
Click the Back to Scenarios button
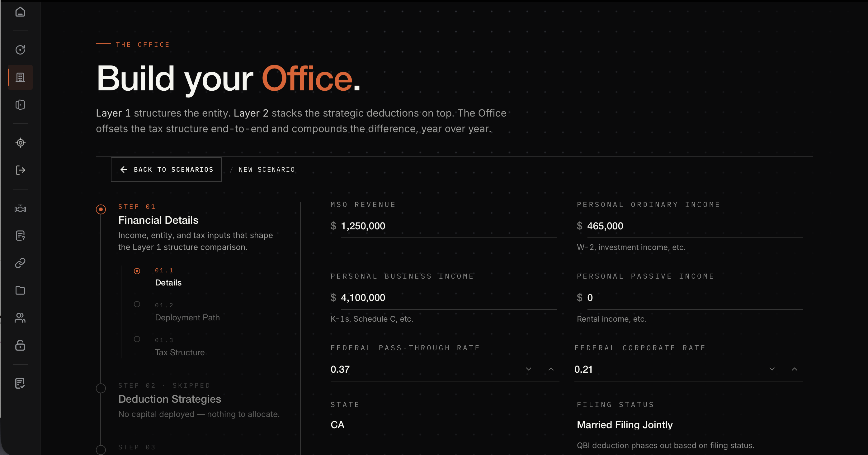(x=167, y=169)
